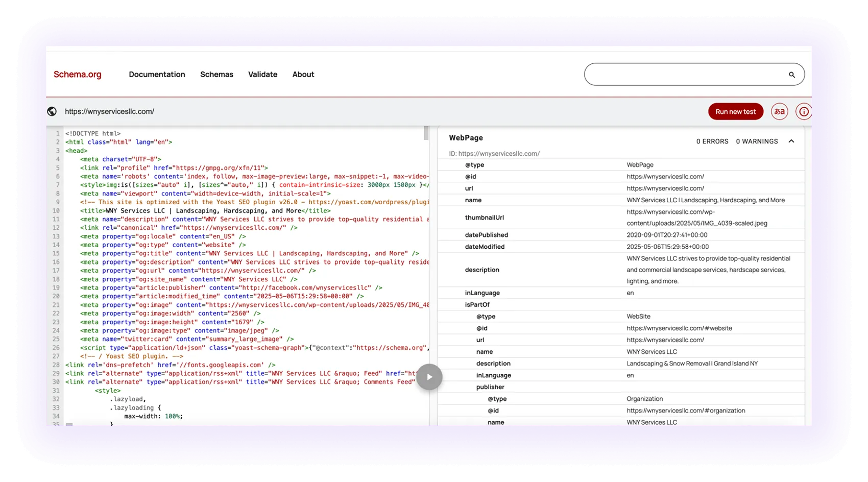The image size is (868, 482).
Task: Open the Schemas menu item
Action: pyautogui.click(x=216, y=75)
